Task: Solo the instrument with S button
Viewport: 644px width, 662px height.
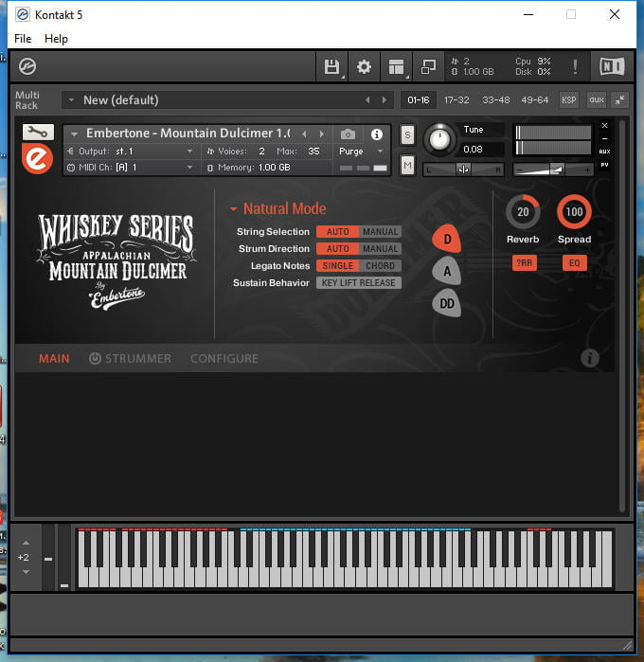Action: tap(407, 134)
